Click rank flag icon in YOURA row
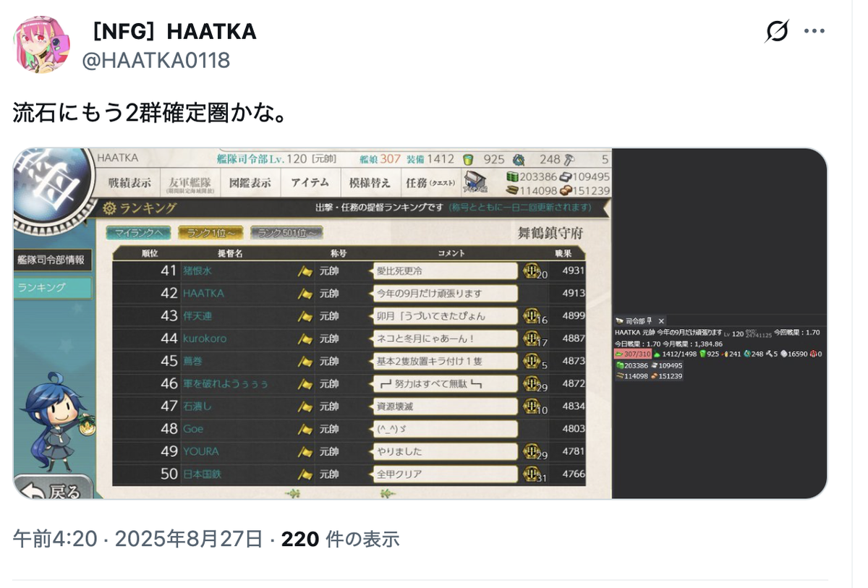The height and width of the screenshot is (588, 868). (305, 451)
